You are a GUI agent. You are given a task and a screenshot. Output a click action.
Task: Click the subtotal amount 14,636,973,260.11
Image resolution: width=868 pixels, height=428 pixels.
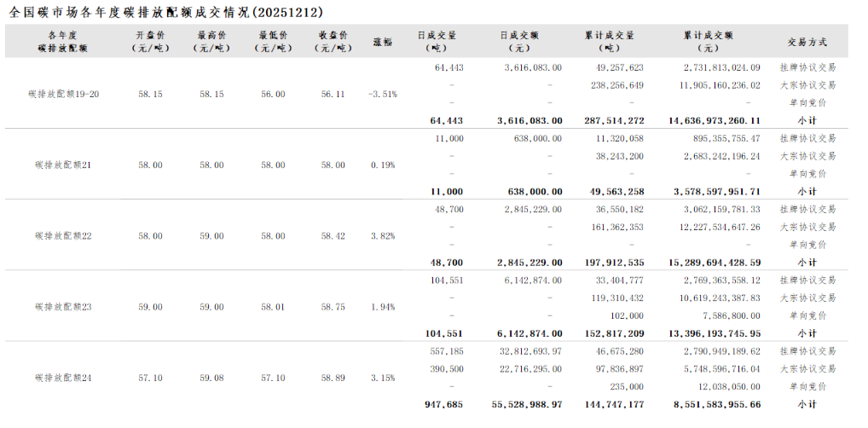click(709, 121)
